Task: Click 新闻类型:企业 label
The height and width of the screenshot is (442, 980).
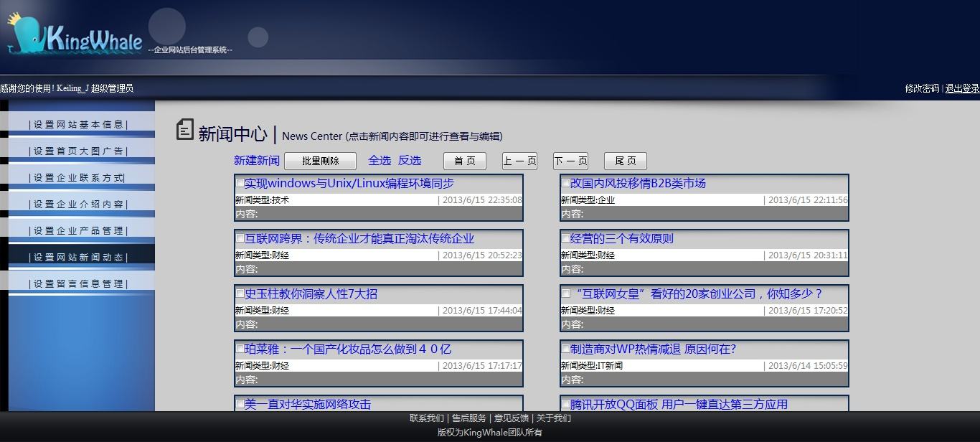Action: (x=588, y=200)
